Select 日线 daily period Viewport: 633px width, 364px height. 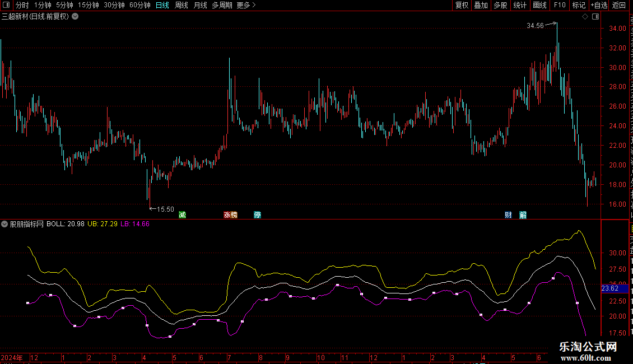tap(162, 5)
